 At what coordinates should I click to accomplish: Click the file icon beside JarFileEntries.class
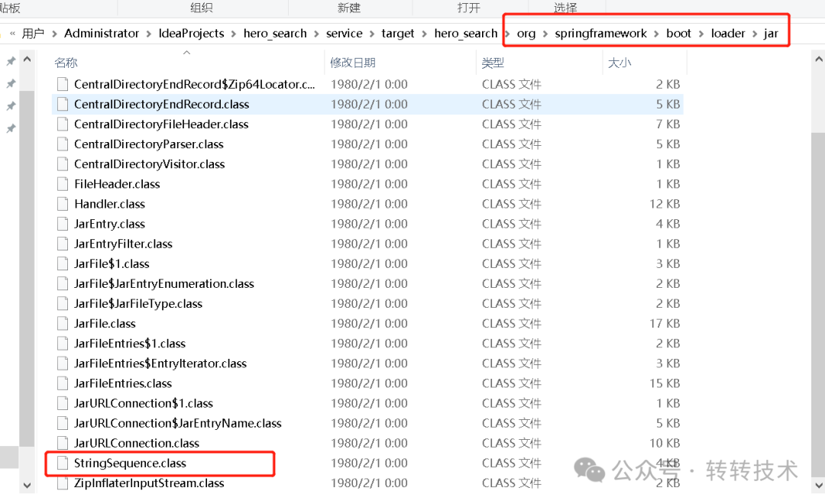click(x=63, y=383)
